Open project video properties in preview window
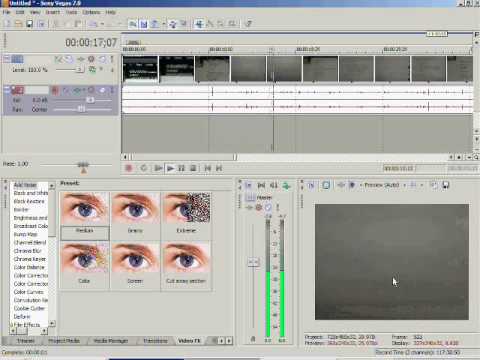 pyautogui.click(x=311, y=185)
